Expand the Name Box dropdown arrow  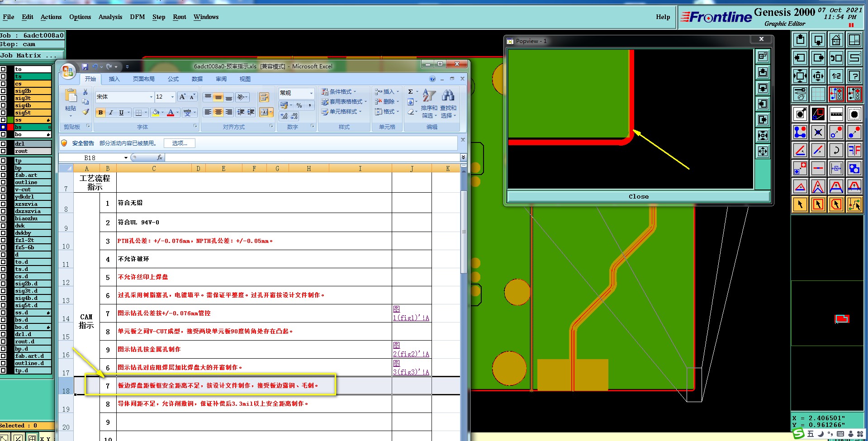126,157
